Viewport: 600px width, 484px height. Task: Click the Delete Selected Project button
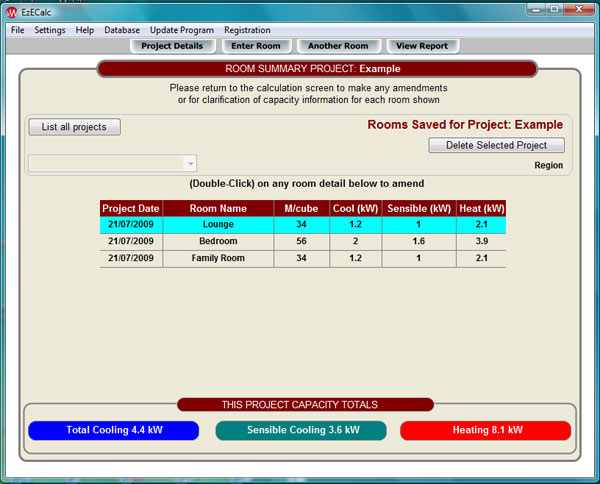(496, 145)
